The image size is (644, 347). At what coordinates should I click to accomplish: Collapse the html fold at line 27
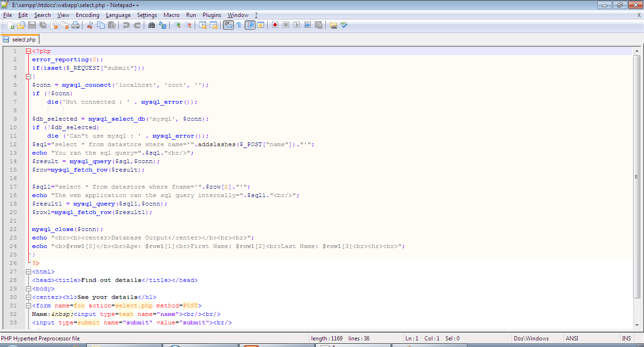28,272
